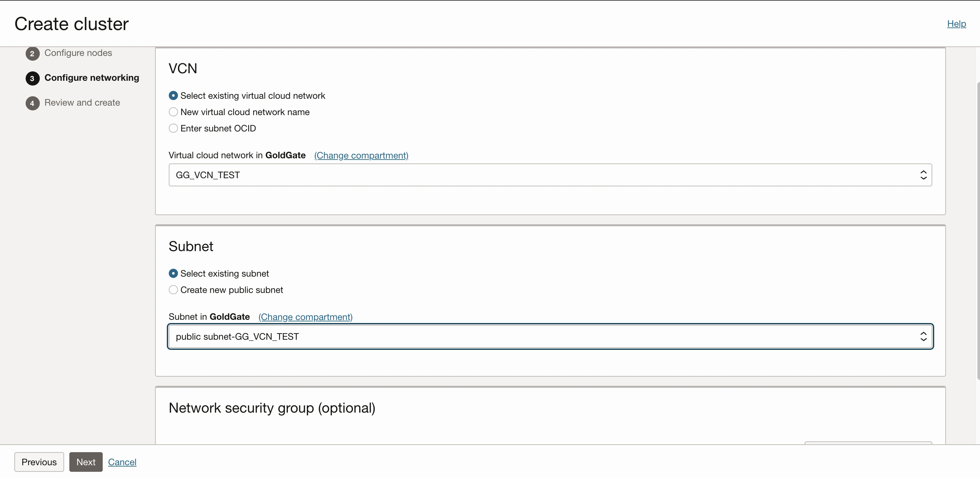
Task: Click the stepper arrows on the subnet selector
Action: click(924, 336)
